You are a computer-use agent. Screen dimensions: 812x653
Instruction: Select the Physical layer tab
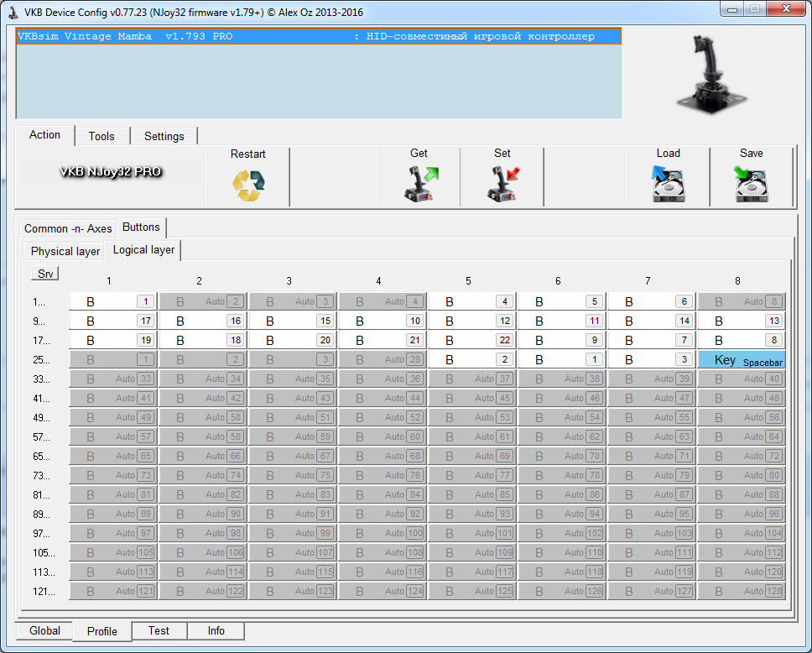pos(65,251)
